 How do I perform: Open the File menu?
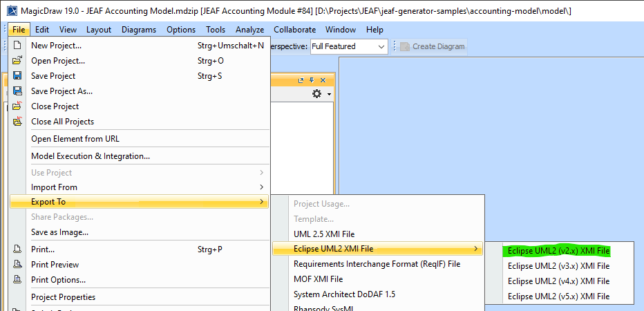pyautogui.click(x=19, y=30)
